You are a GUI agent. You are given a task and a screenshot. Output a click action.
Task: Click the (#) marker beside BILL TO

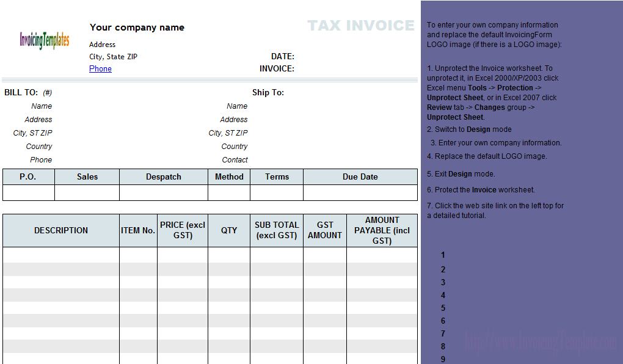(x=47, y=93)
